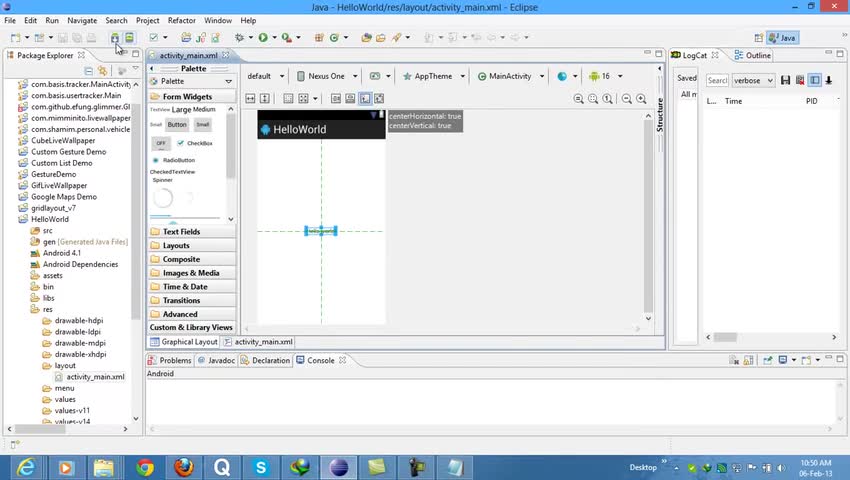Viewport: 850px width, 480px height.
Task: Reset layout canvas zoom to 100%
Action: click(x=608, y=99)
